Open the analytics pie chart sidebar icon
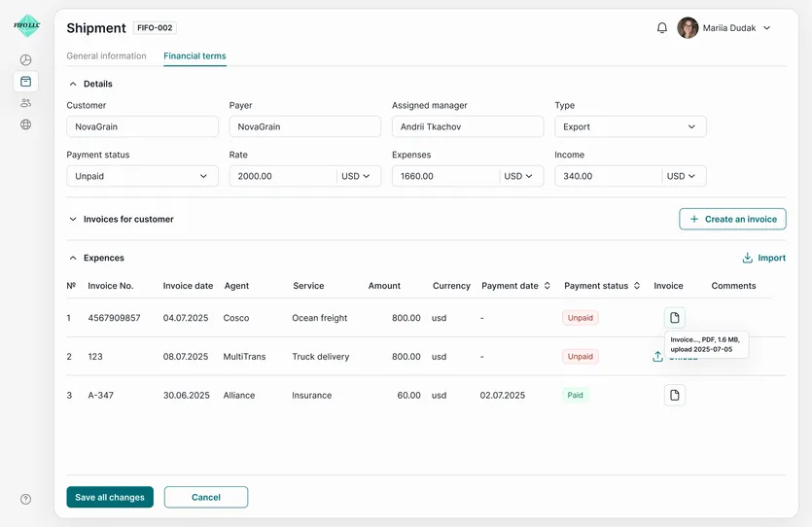 pos(26,60)
